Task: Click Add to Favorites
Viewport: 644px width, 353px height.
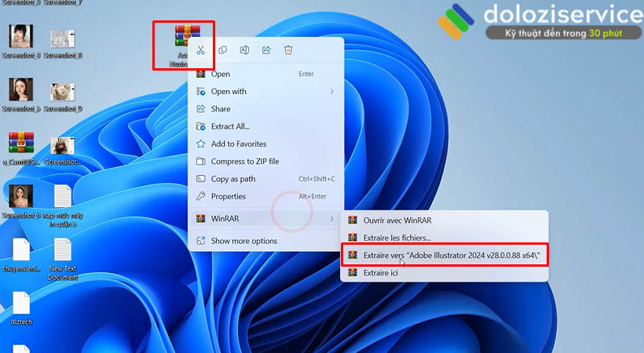Action: tap(238, 144)
